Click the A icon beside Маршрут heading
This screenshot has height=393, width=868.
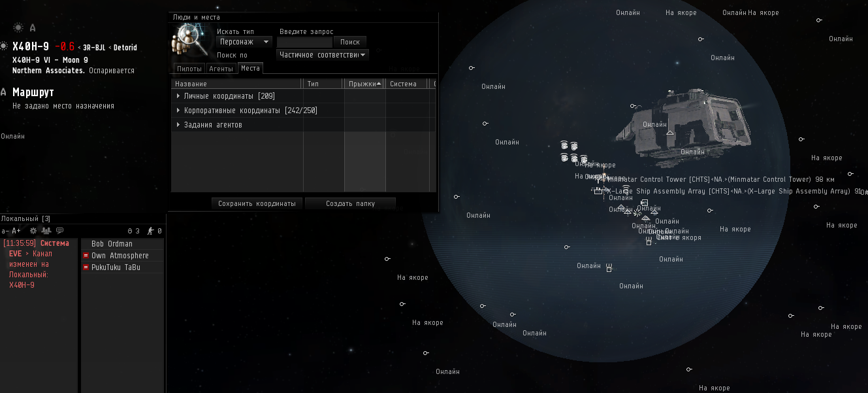tap(4, 92)
